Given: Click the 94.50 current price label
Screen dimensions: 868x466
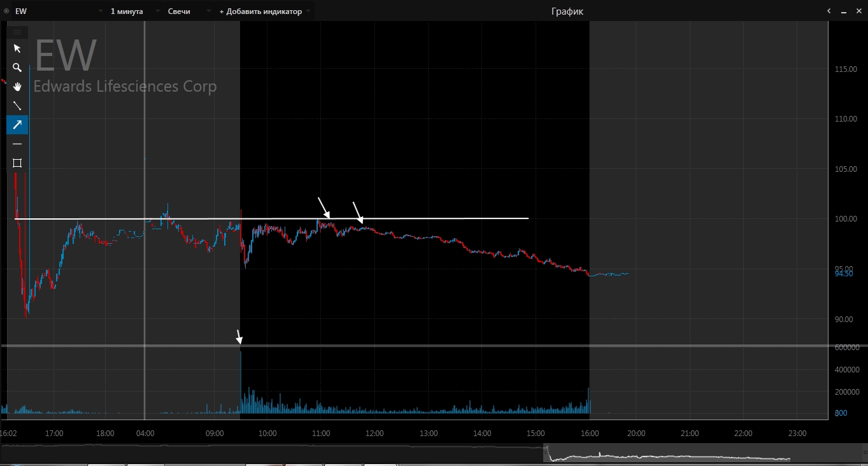Looking at the screenshot, I should tap(843, 273).
